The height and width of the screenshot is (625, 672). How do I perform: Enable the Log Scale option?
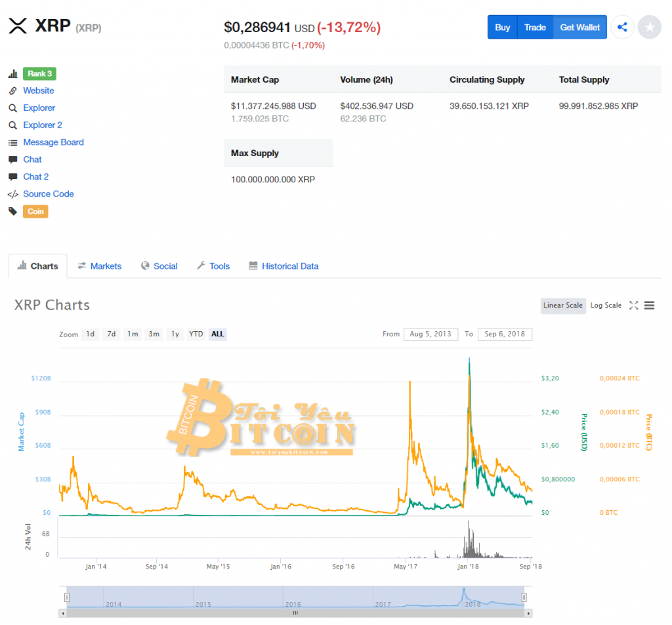click(606, 306)
